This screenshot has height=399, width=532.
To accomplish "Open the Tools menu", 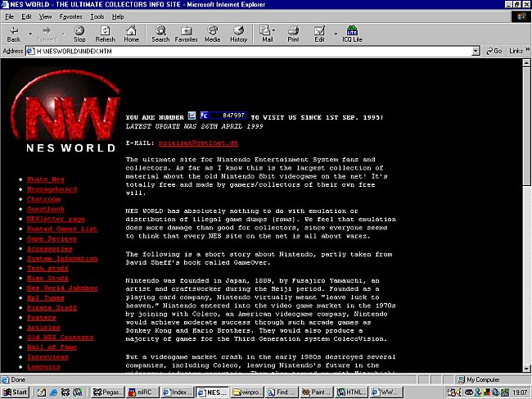I will [x=97, y=16].
